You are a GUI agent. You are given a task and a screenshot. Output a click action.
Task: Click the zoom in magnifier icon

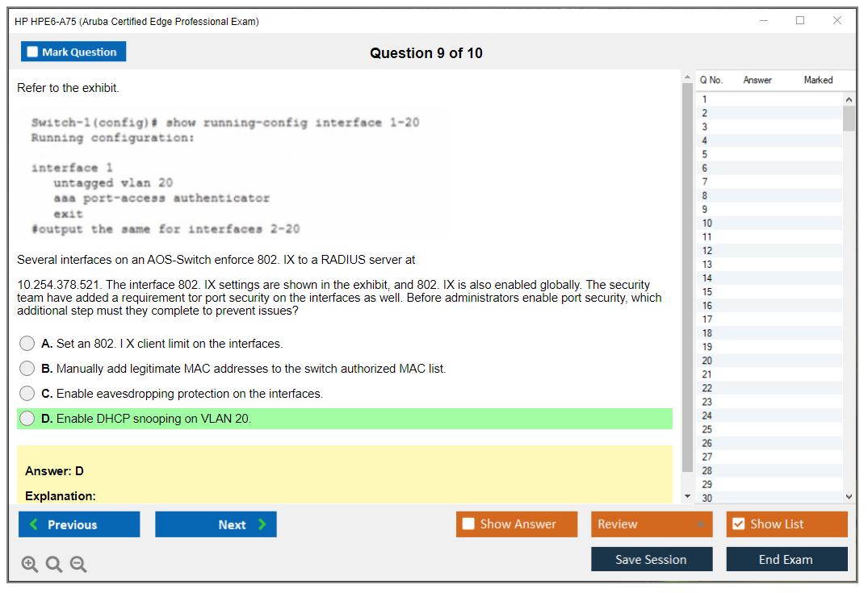30,565
